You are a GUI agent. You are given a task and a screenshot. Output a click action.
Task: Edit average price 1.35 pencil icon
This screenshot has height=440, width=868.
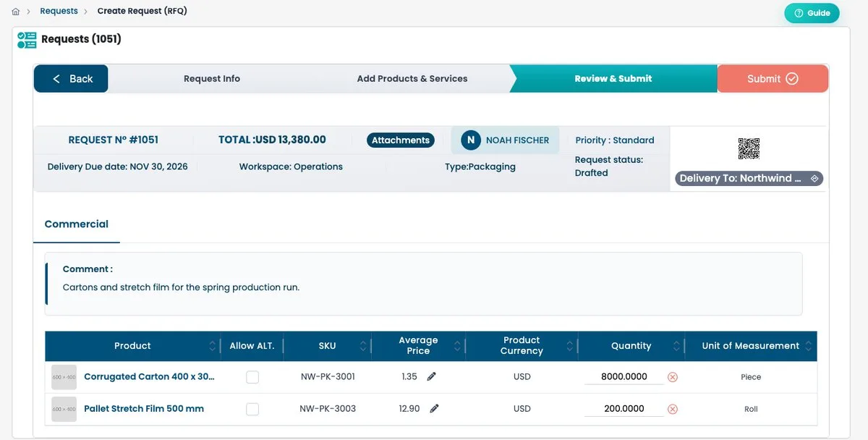[432, 376]
